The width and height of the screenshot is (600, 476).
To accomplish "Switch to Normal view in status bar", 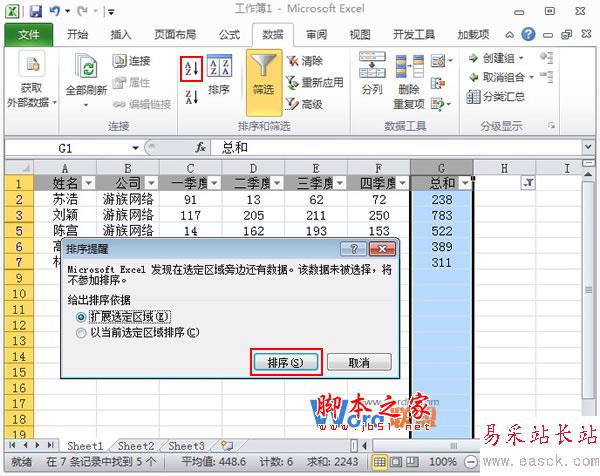I will (x=379, y=462).
